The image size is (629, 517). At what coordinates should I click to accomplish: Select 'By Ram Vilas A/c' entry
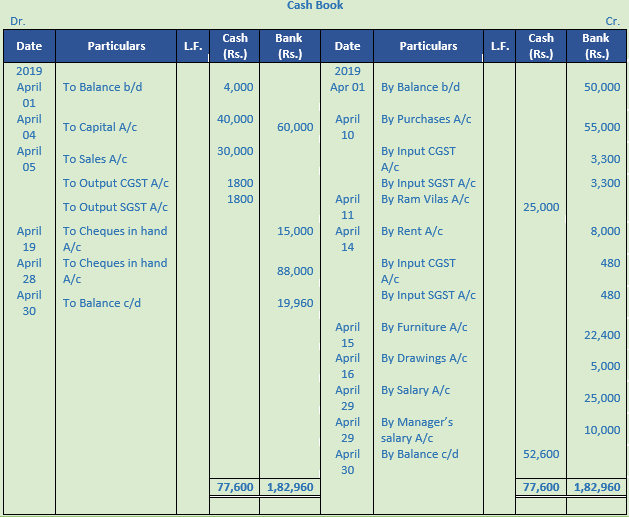[x=425, y=199]
